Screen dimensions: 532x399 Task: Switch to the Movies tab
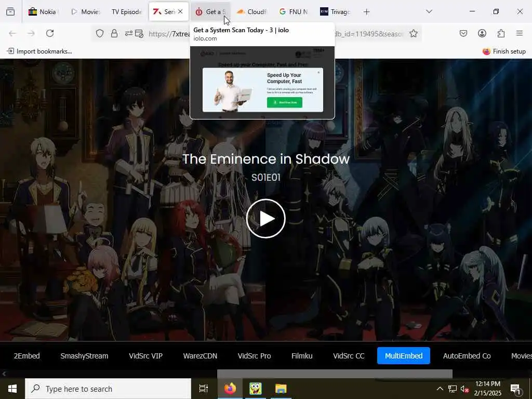point(85,12)
